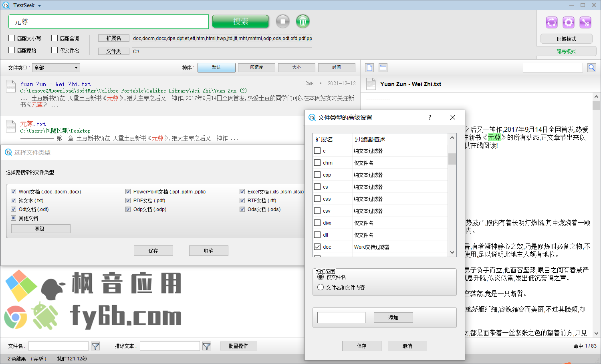Click the file icon of 元尊.txt result

(x=11, y=127)
